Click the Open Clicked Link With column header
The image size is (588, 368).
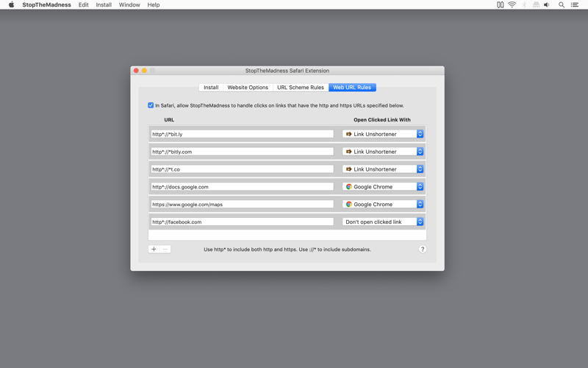click(382, 120)
